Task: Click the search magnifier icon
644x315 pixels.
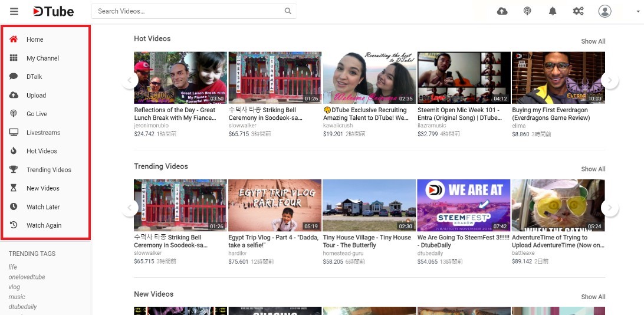Action: [x=288, y=11]
